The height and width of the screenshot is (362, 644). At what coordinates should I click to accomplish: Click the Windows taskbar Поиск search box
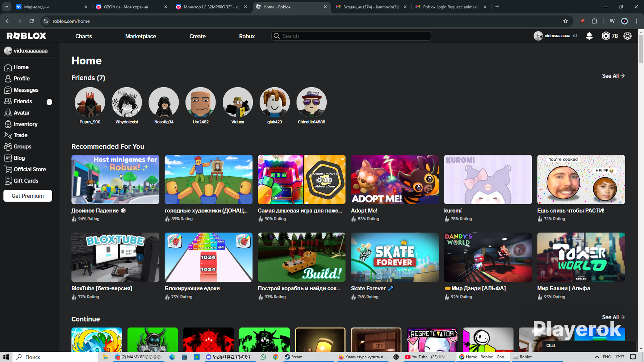click(56, 357)
